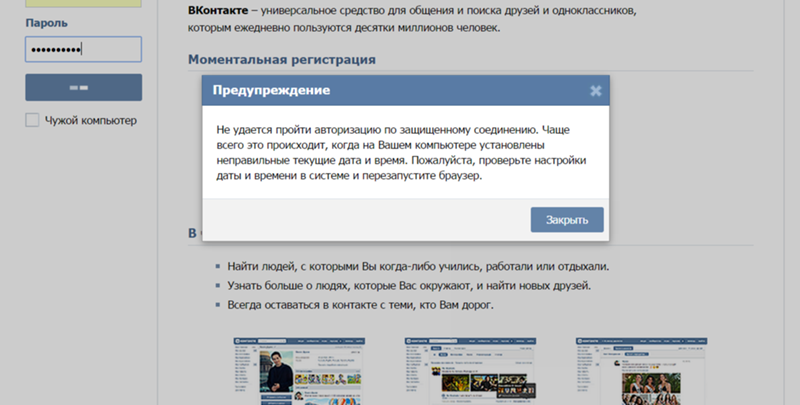Viewport: 800px width, 405px height.
Task: Tick the Чужой компьютер checkbox
Action: pos(32,120)
